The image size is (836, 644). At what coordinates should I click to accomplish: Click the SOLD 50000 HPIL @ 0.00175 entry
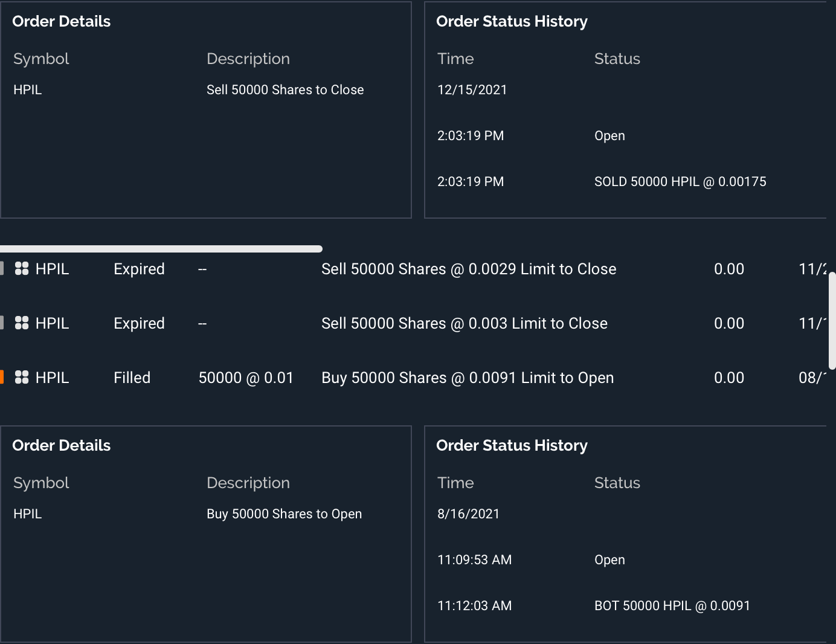(680, 182)
